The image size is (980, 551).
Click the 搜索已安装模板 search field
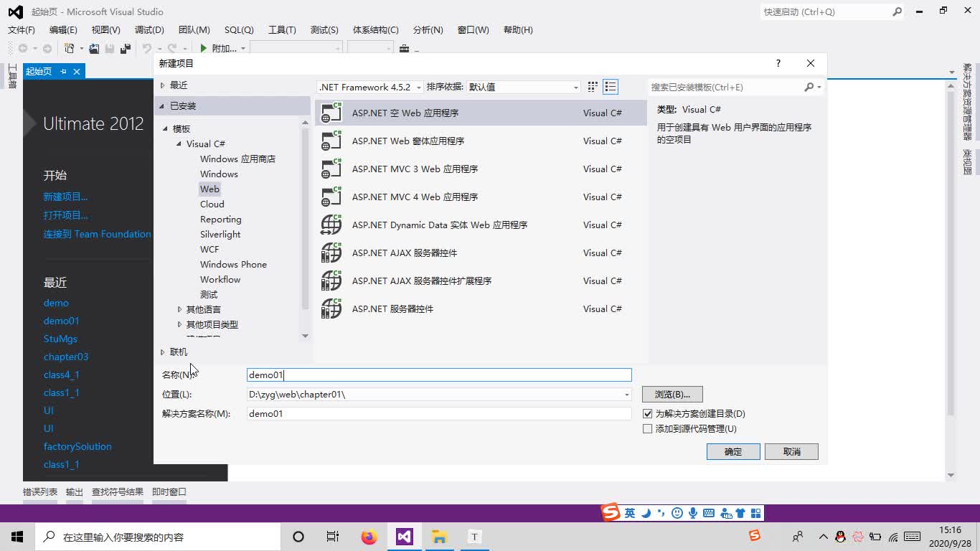tap(725, 87)
